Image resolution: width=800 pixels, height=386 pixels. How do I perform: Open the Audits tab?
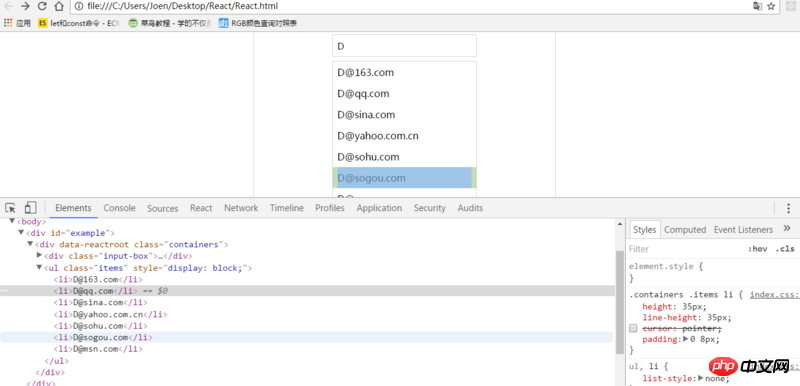pyautogui.click(x=470, y=208)
